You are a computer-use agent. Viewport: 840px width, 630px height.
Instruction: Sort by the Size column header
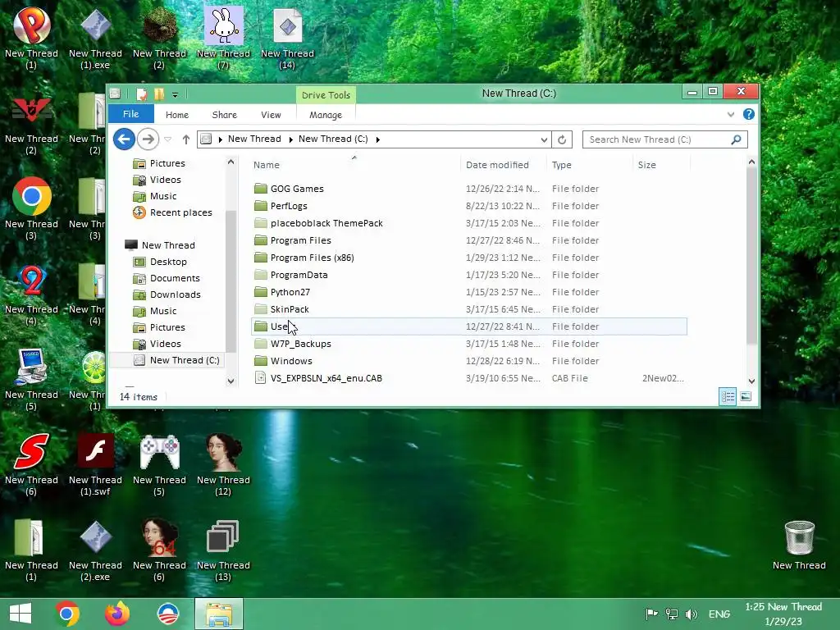[662, 164]
